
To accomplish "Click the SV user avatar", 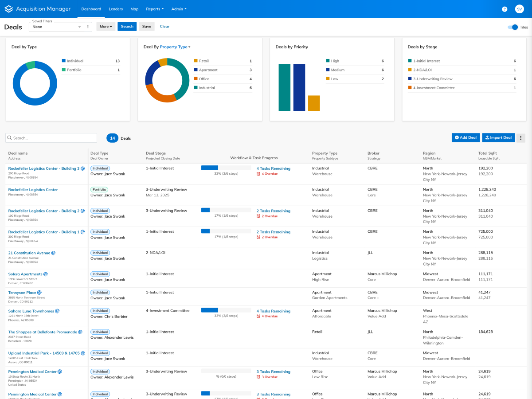I will [x=519, y=9].
